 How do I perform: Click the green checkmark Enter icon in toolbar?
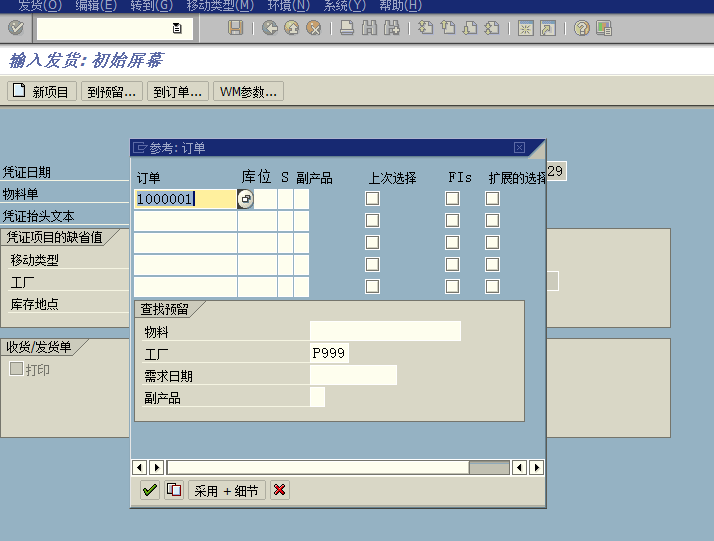click(16, 28)
